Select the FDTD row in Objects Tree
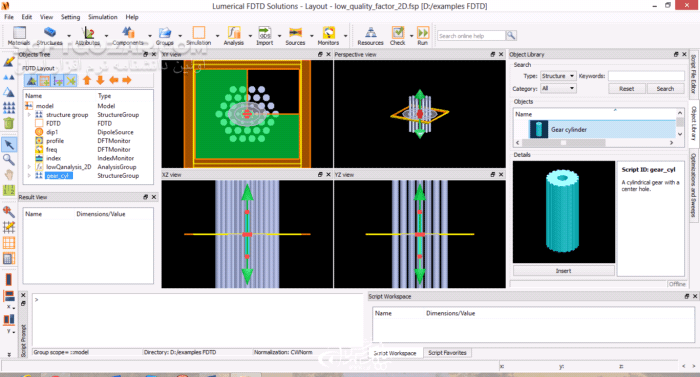Screen dimensions: 700x377 tap(88, 123)
